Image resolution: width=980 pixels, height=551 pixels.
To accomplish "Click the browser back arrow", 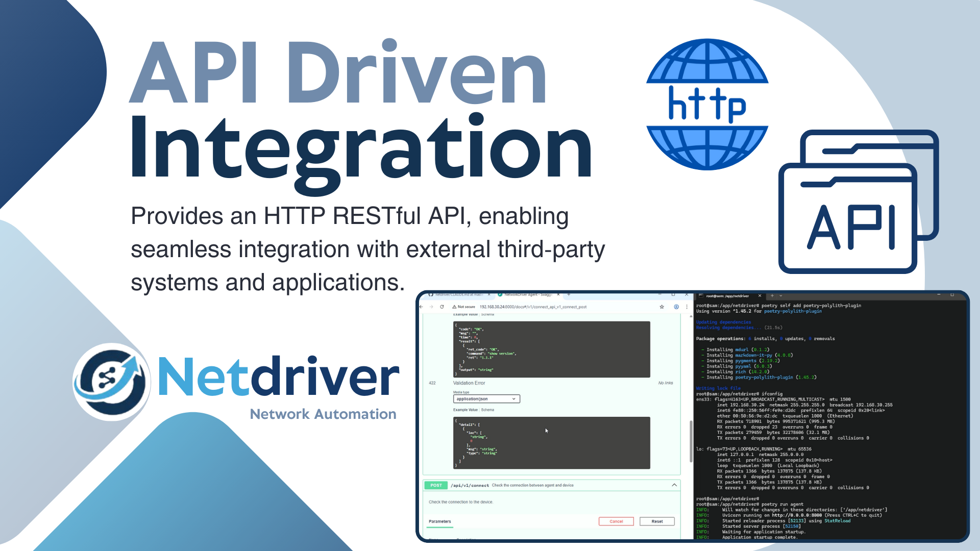I will coord(421,307).
